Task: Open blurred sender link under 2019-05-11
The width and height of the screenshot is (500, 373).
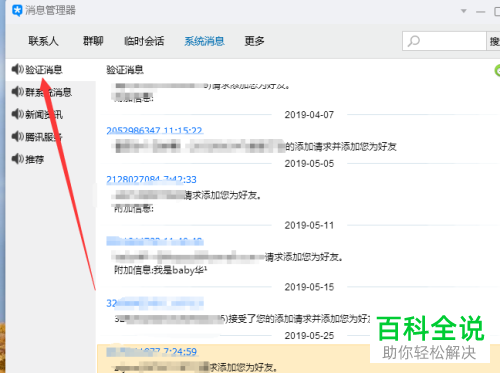Action: 155,241
